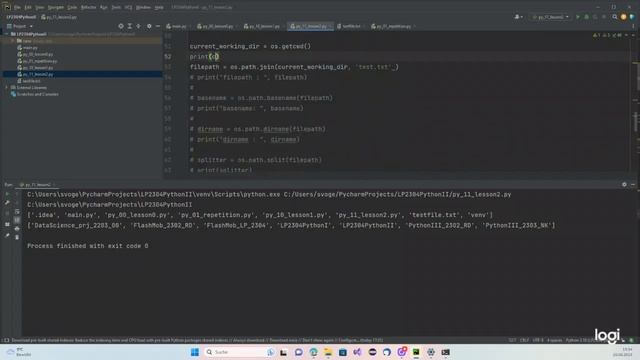The height and width of the screenshot is (360, 640).
Task: Expand the venv folder in Project tree
Action: (13, 41)
